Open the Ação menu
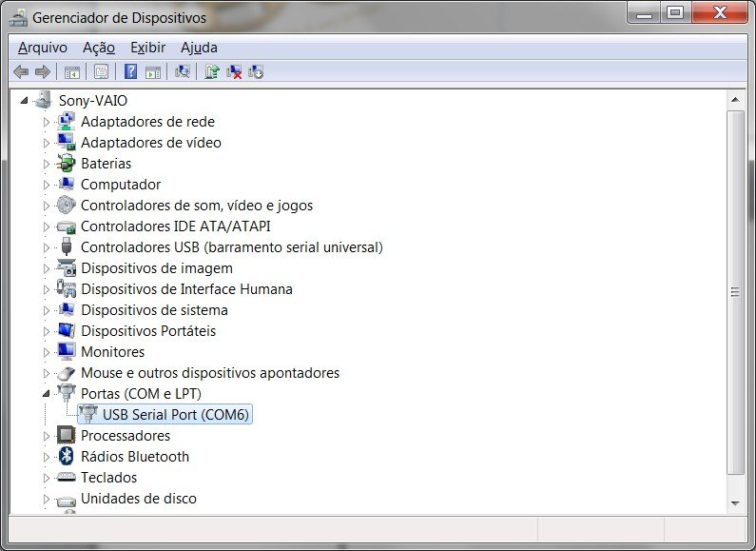Viewport: 756px width, 551px height. point(98,47)
